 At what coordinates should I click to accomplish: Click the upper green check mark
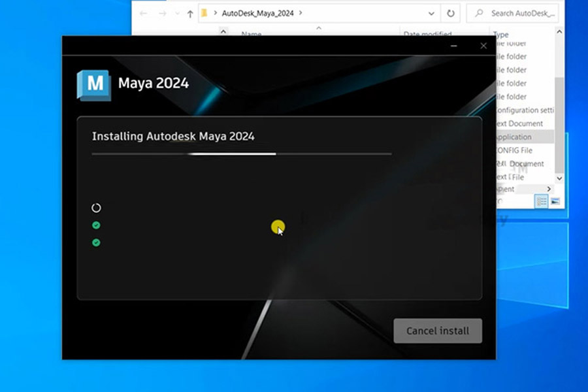tap(97, 225)
